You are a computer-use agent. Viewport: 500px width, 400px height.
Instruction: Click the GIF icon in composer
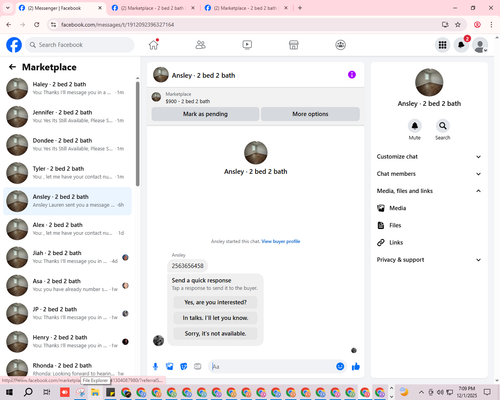198,367
